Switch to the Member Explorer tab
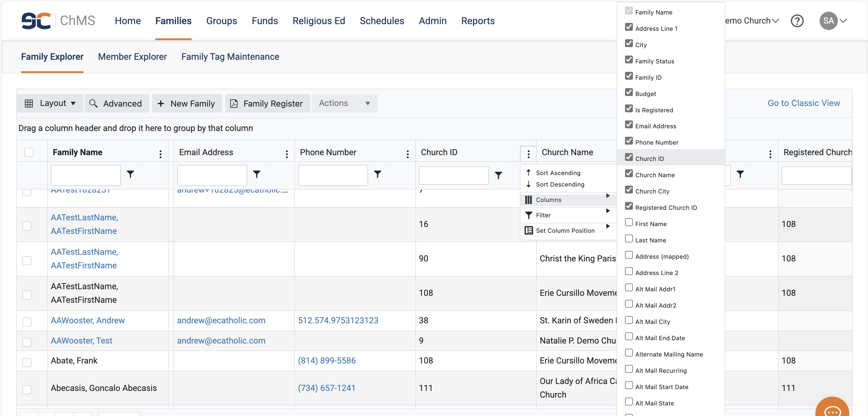The width and height of the screenshot is (868, 416). tap(132, 56)
